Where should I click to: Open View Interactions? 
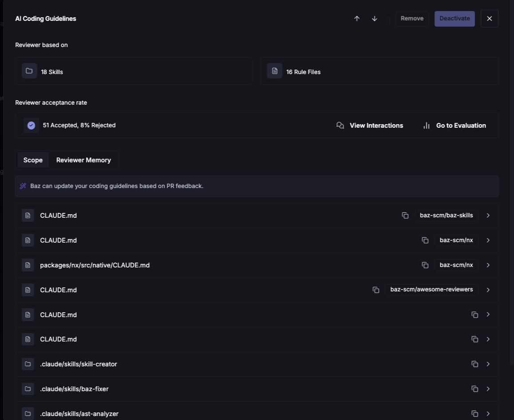click(x=369, y=125)
